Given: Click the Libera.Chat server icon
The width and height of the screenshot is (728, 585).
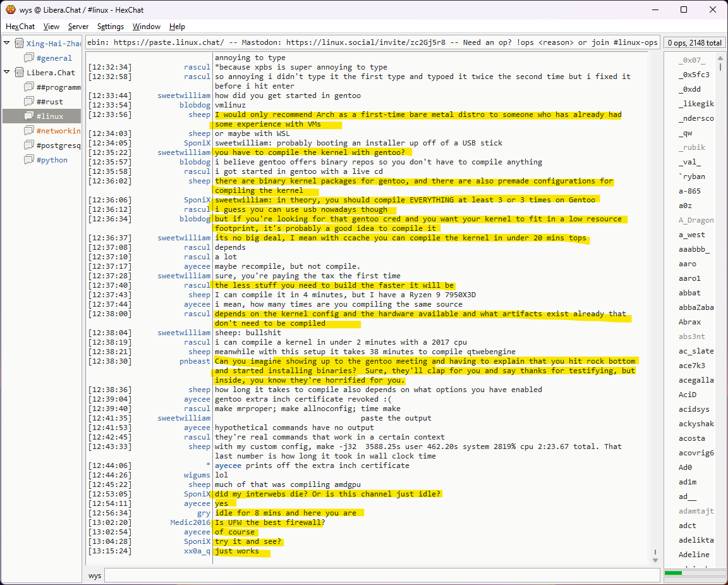Looking at the screenshot, I should 18,73.
